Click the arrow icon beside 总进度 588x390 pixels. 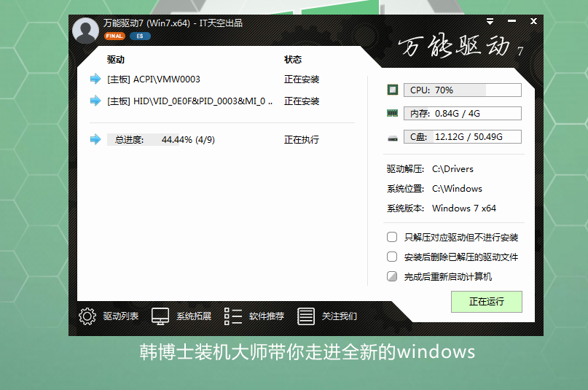click(x=95, y=139)
